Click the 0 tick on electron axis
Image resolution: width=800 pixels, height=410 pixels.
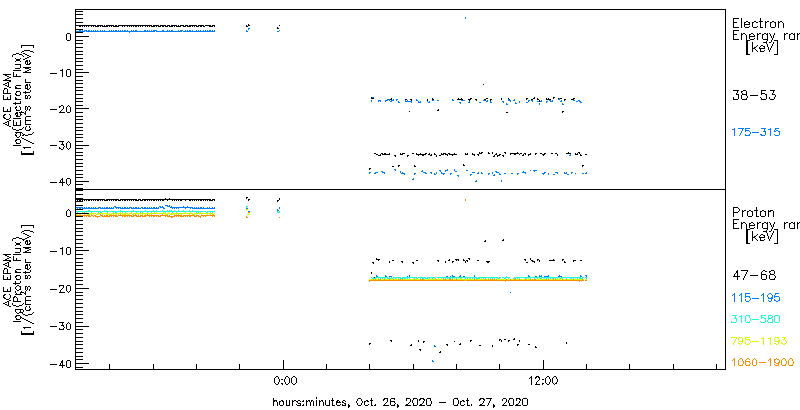(67, 36)
